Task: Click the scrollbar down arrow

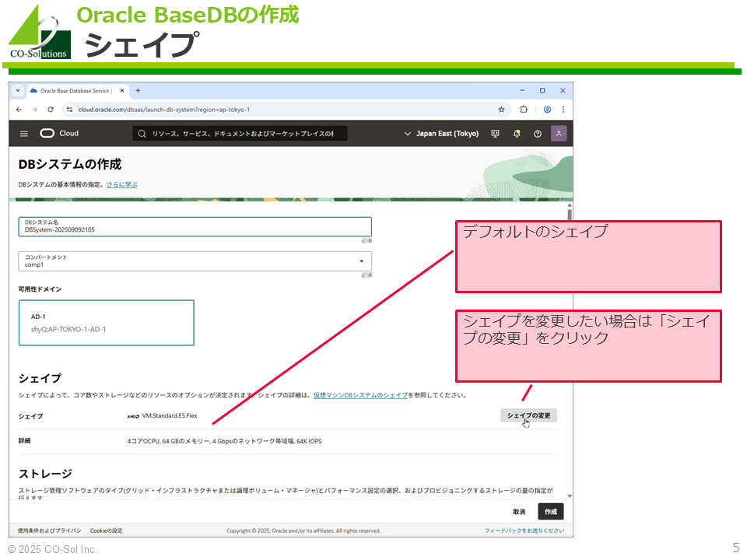Action: (570, 496)
